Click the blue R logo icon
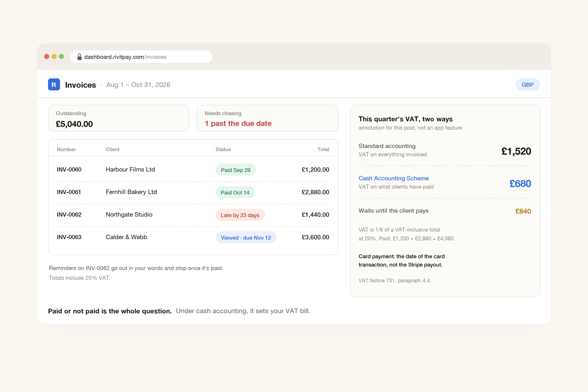Image resolution: width=588 pixels, height=392 pixels. 54,85
